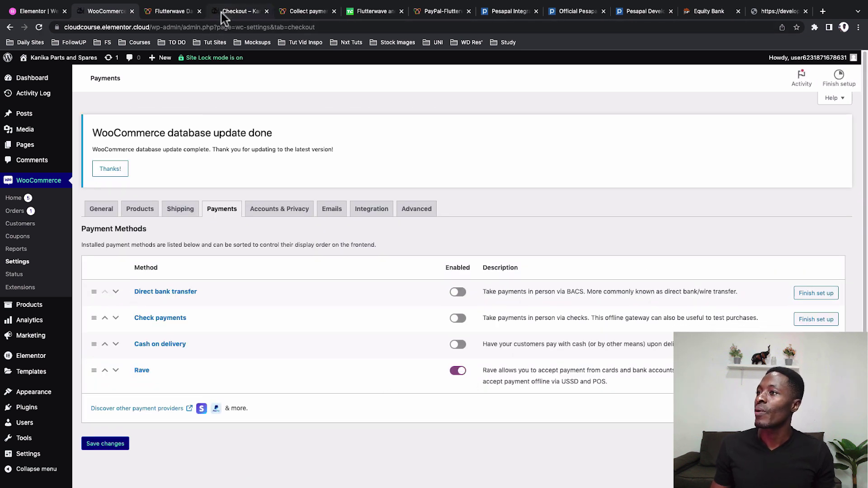Open new browser tab with plus icon
Viewport: 868px width, 488px height.
coord(822,11)
